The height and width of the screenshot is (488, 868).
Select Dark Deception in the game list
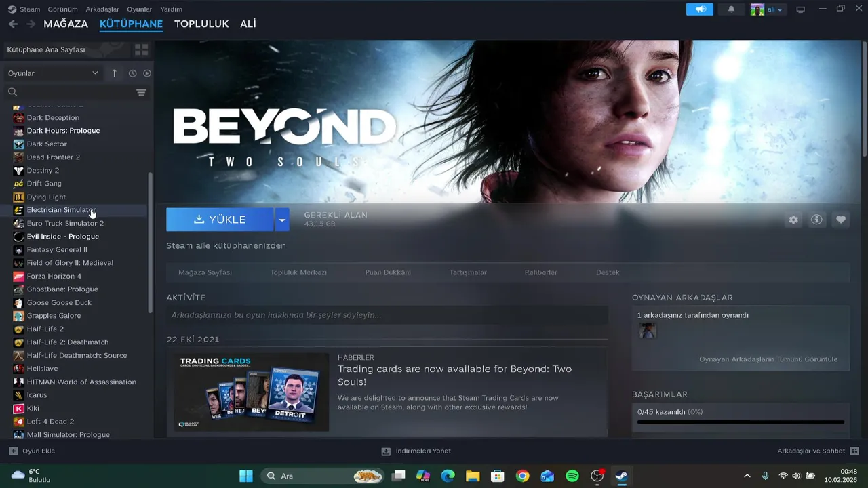[53, 117]
